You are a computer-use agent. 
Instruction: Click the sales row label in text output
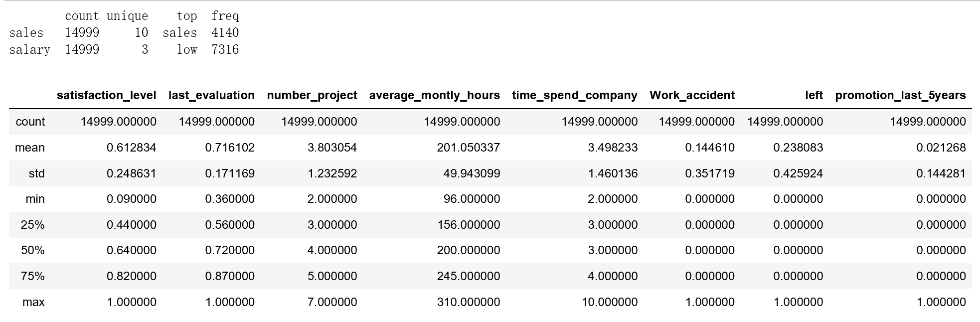point(26,33)
